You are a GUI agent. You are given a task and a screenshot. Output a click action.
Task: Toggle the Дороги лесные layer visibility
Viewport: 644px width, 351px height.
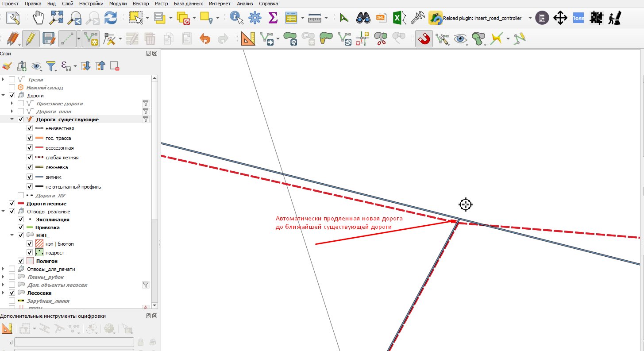click(x=12, y=204)
